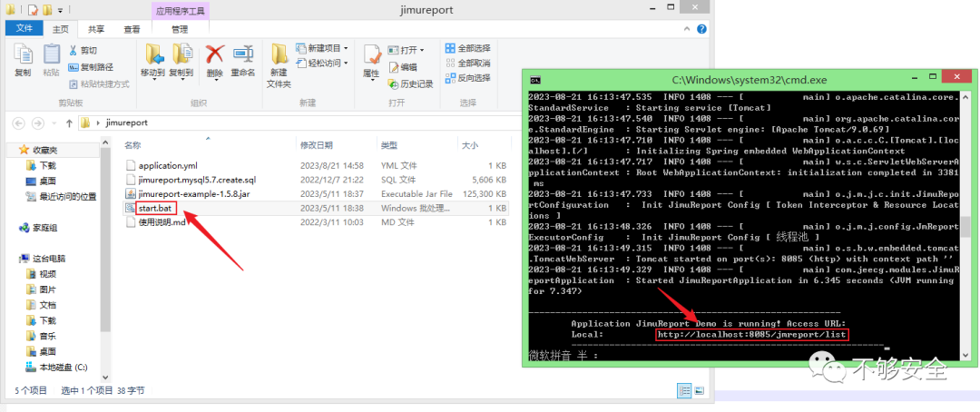Click the red Delete (删除) icon
The width and height of the screenshot is (980, 412).
pyautogui.click(x=214, y=54)
